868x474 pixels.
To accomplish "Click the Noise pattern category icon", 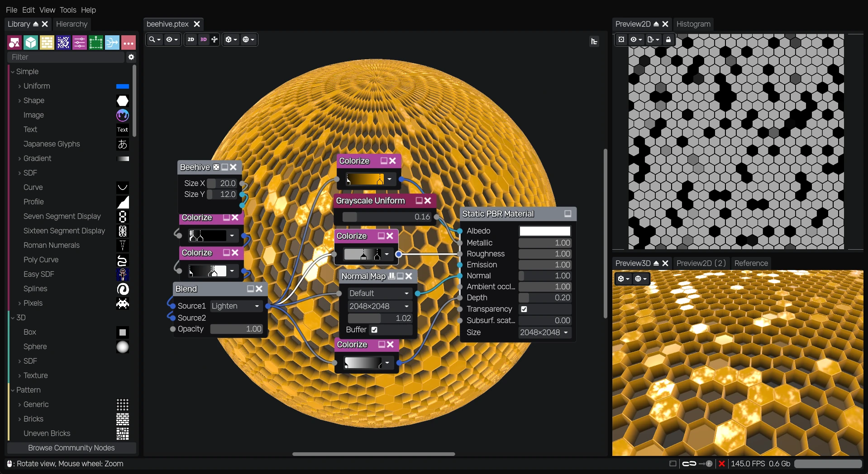I will coord(63,42).
